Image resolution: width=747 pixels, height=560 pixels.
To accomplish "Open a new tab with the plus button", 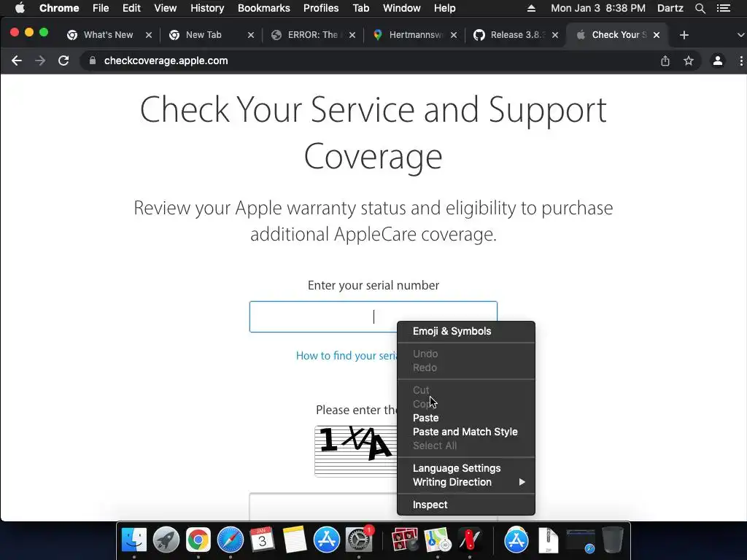I will click(x=684, y=35).
